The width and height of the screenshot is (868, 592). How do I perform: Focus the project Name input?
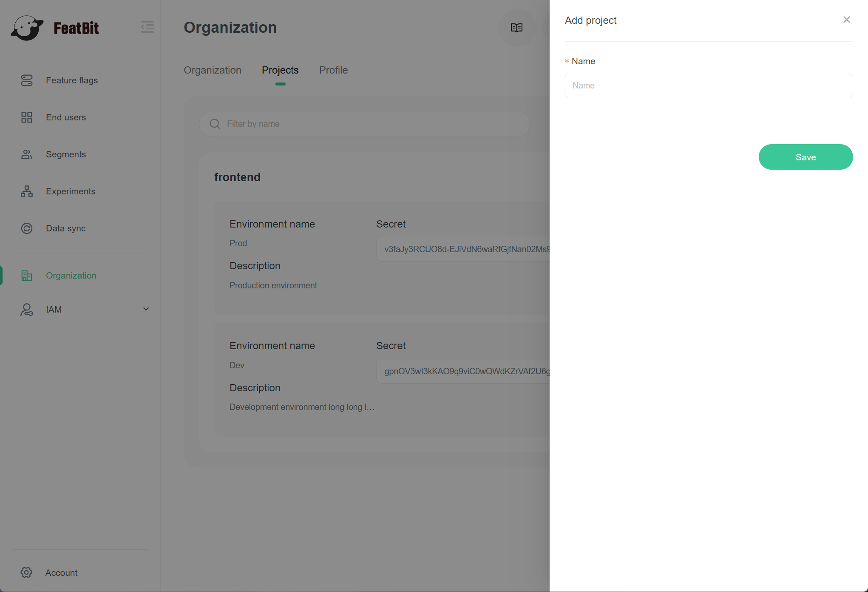708,85
